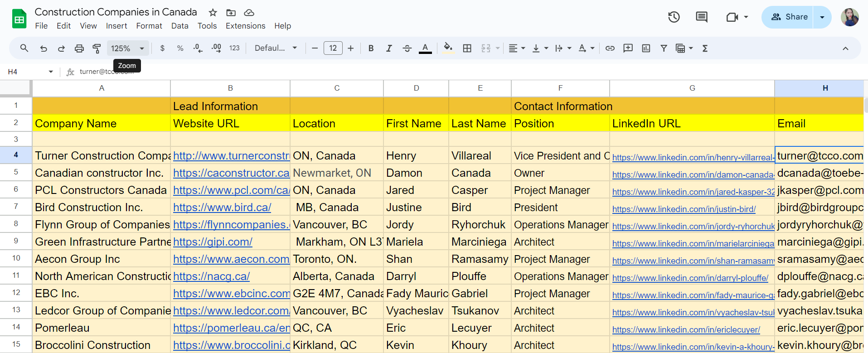The image size is (868, 353).
Task: Check cloud save status icon
Action: pyautogui.click(x=249, y=13)
